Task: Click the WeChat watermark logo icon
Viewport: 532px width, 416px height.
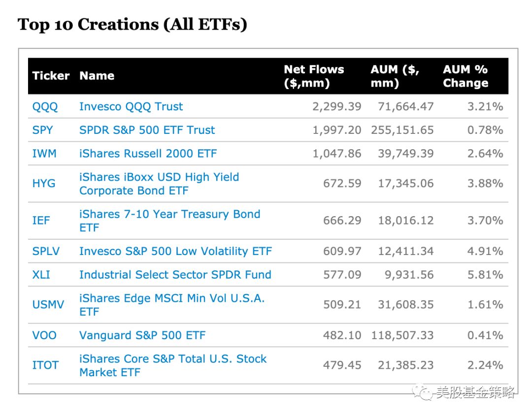Action: click(423, 392)
